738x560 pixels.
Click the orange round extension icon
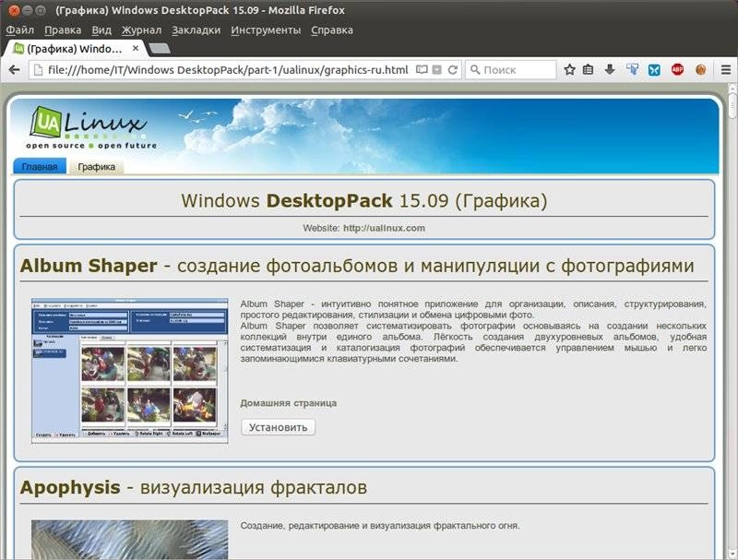(700, 70)
